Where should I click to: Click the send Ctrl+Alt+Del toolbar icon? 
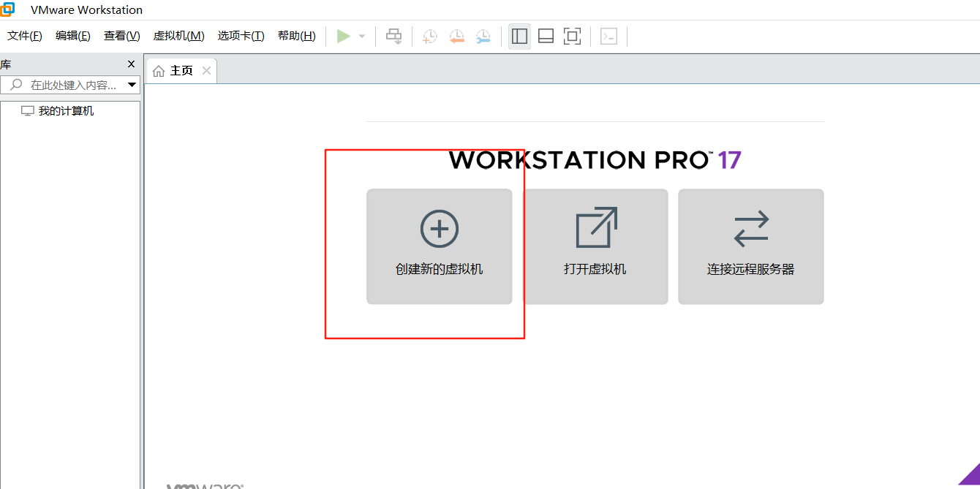pos(394,36)
